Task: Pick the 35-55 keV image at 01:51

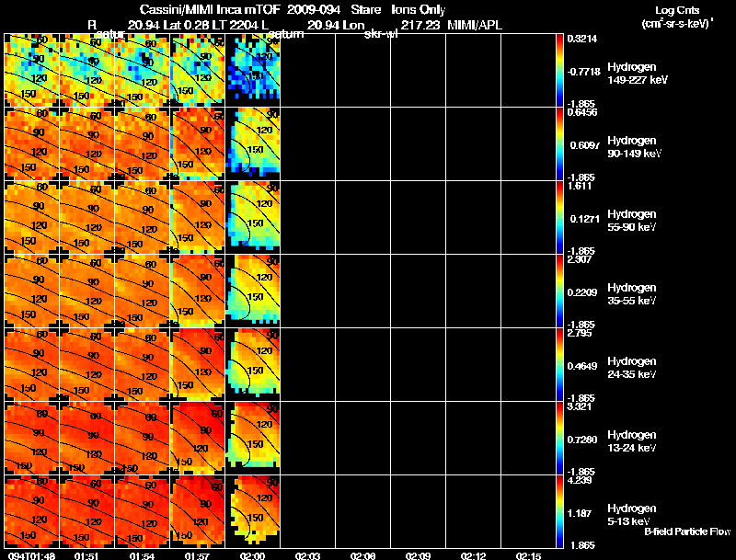Action: click(x=86, y=291)
